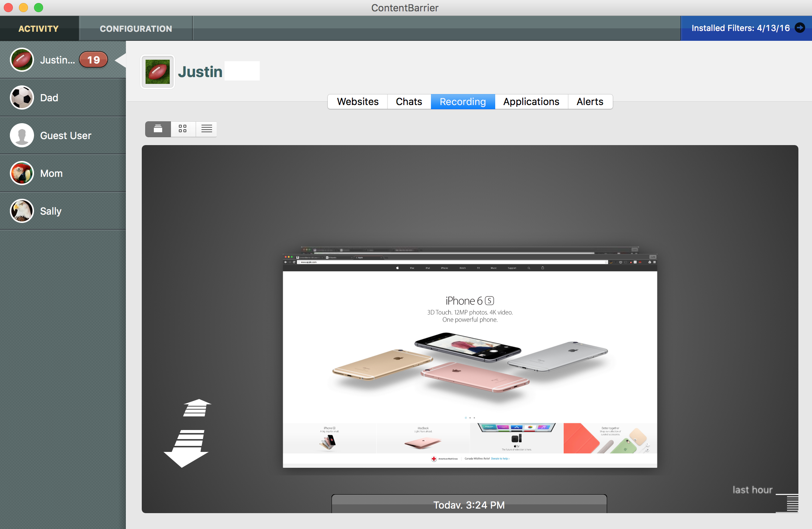Click the apple.com screenshot recording thumbnail
The width and height of the screenshot is (812, 529).
pyautogui.click(x=470, y=361)
